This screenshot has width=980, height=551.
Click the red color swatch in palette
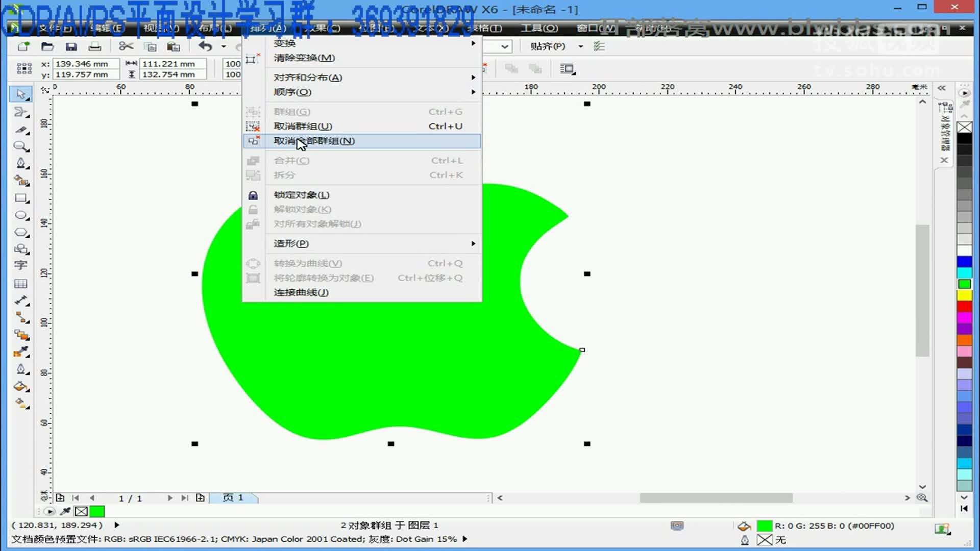pyautogui.click(x=964, y=306)
